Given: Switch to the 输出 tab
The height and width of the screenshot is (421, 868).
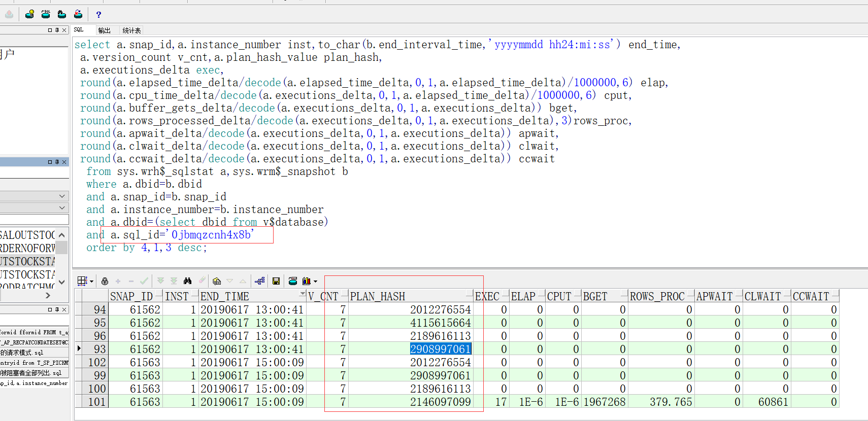Looking at the screenshot, I should 104,30.
